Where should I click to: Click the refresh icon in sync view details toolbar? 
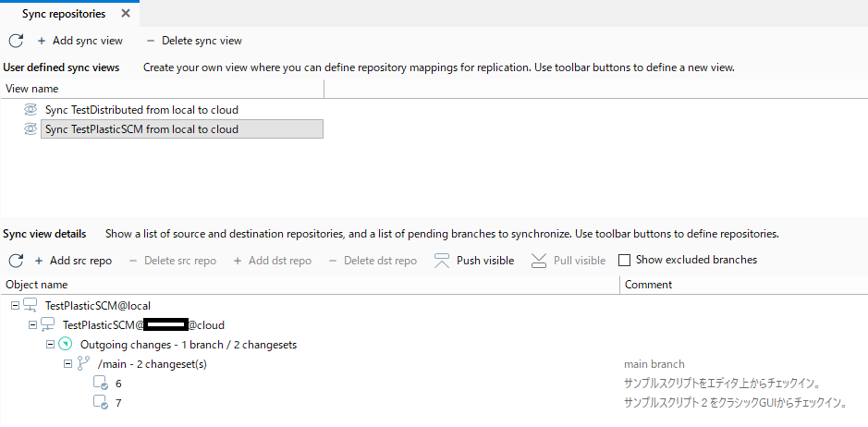(x=16, y=261)
